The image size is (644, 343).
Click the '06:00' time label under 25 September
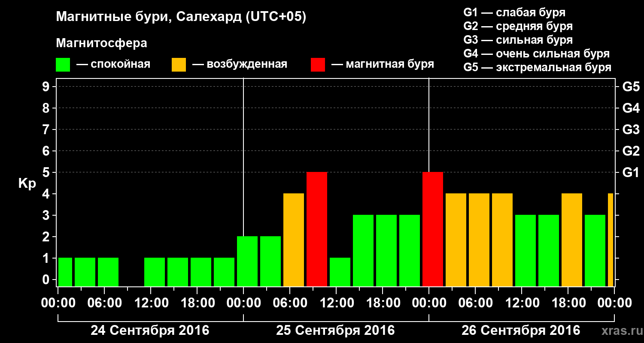click(290, 303)
